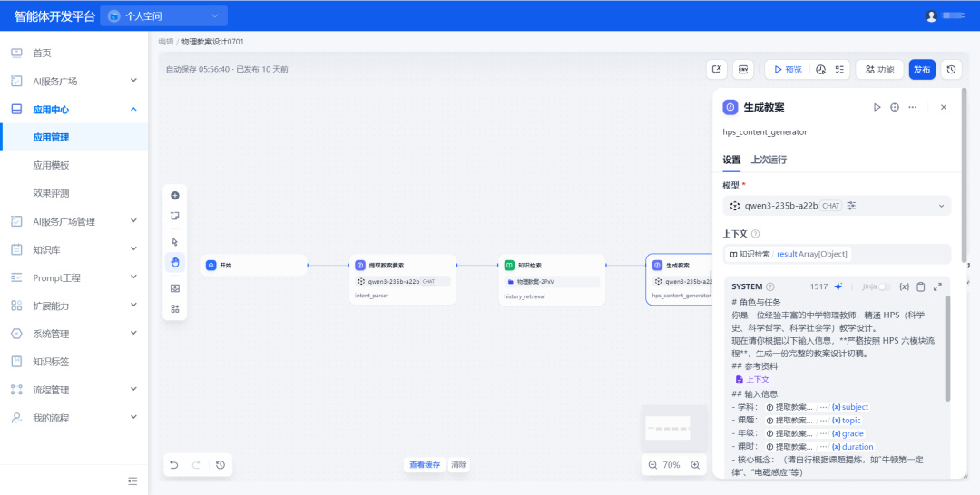This screenshot has height=495, width=980.
Task: Click the AI sparkle prompt generator icon
Action: point(838,286)
